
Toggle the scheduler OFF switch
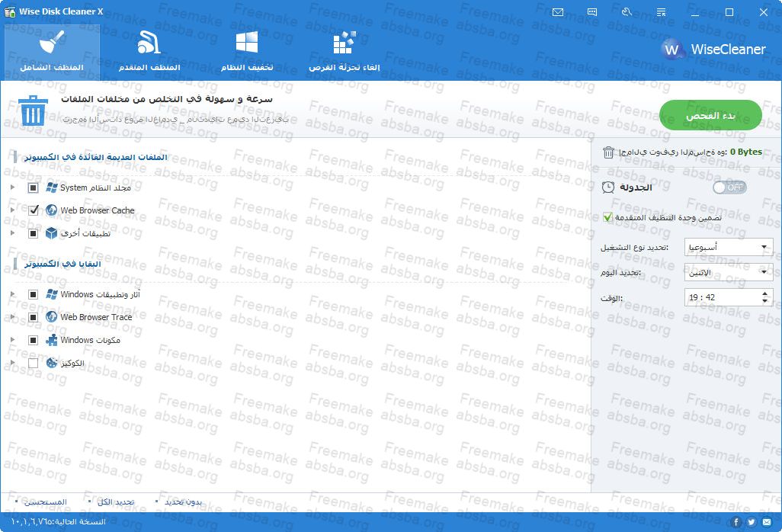[729, 187]
